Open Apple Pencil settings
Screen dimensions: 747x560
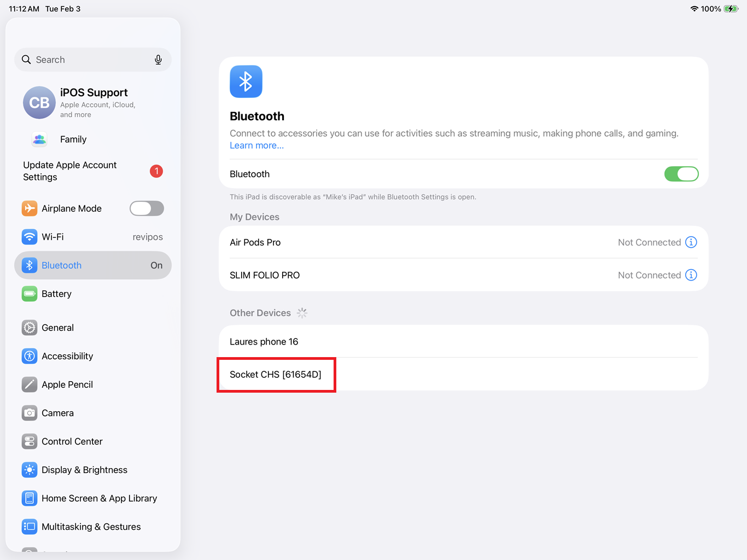pyautogui.click(x=93, y=384)
